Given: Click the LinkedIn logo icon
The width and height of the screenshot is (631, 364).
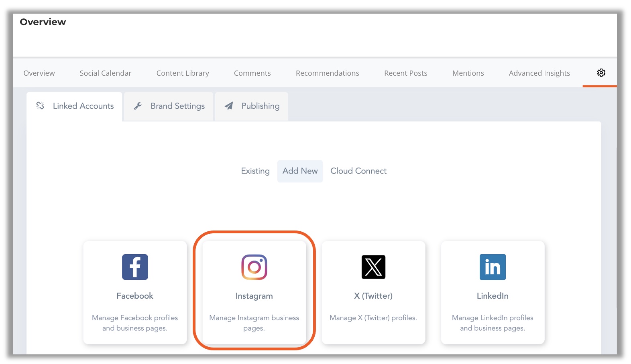Looking at the screenshot, I should (x=493, y=267).
